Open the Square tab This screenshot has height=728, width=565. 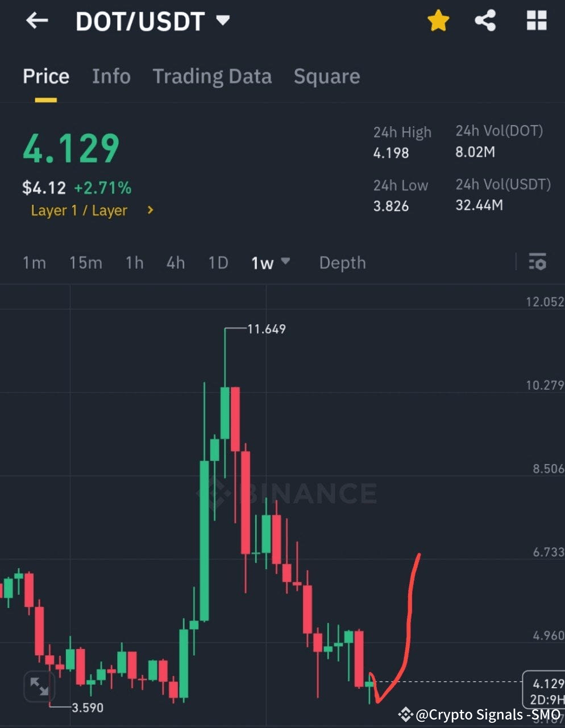point(326,76)
